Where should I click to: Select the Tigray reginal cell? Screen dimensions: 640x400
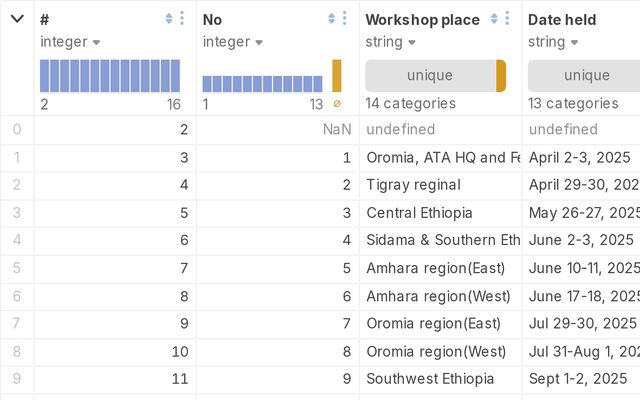click(413, 185)
